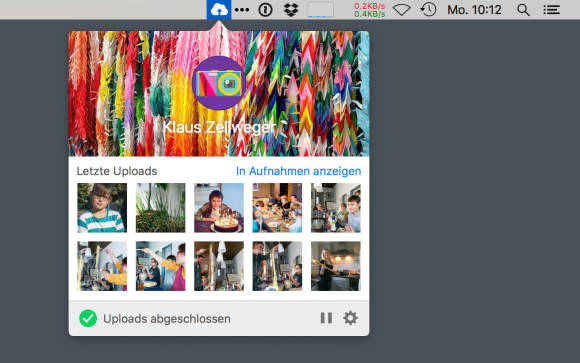Open the woman in kitchen photo thumbnail
This screenshot has height=363, width=580.
[x=336, y=266]
